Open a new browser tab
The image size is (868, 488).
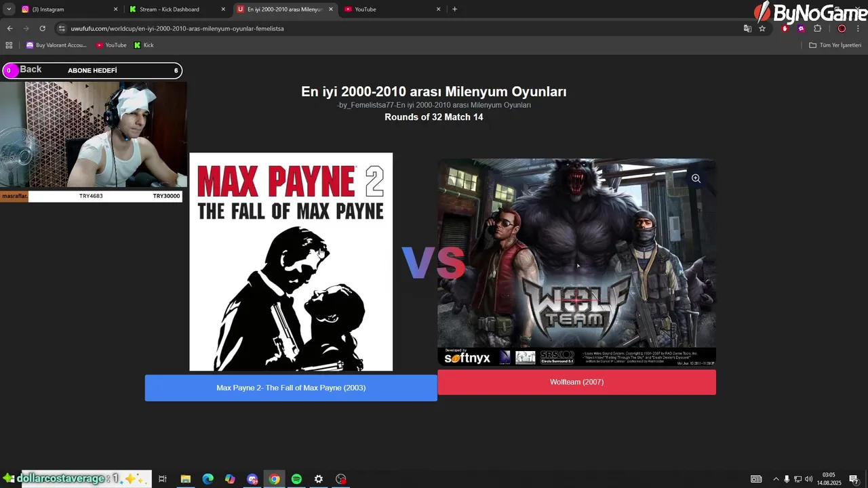454,9
